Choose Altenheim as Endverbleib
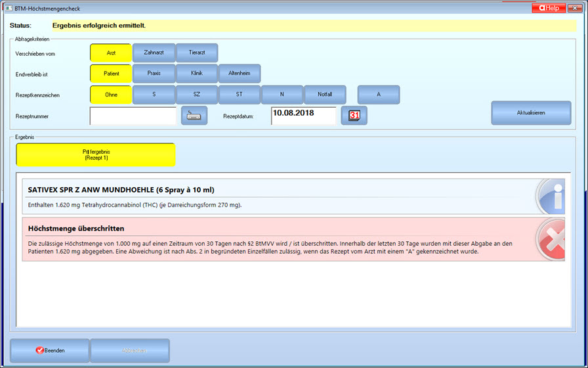 point(240,74)
